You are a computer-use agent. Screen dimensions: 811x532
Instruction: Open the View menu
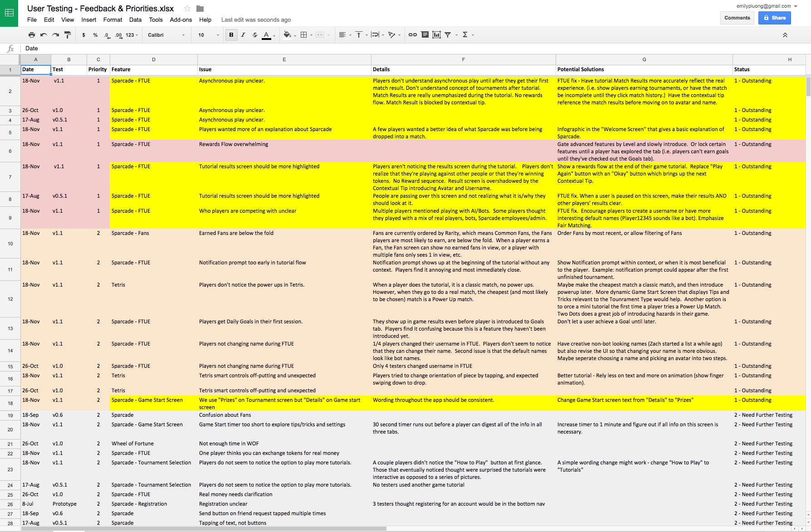pos(68,20)
